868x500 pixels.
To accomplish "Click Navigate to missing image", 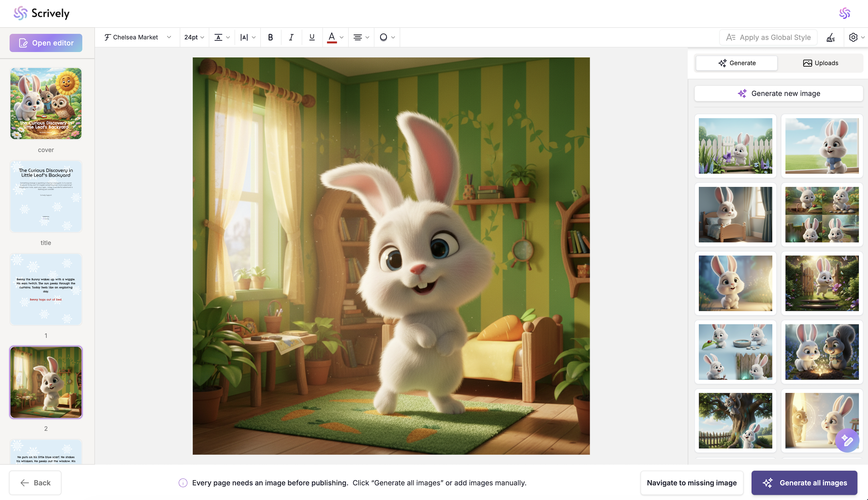I will 691,482.
